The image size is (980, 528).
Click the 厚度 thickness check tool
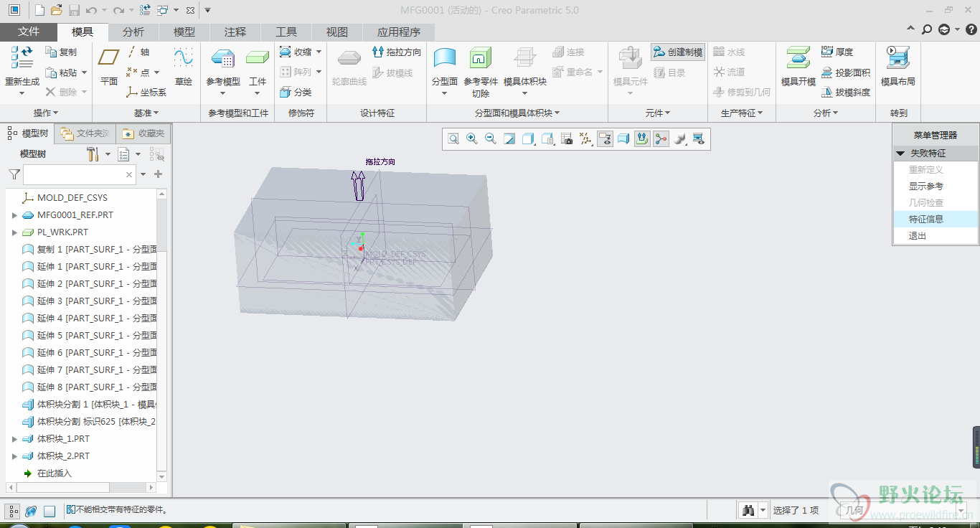click(837, 52)
